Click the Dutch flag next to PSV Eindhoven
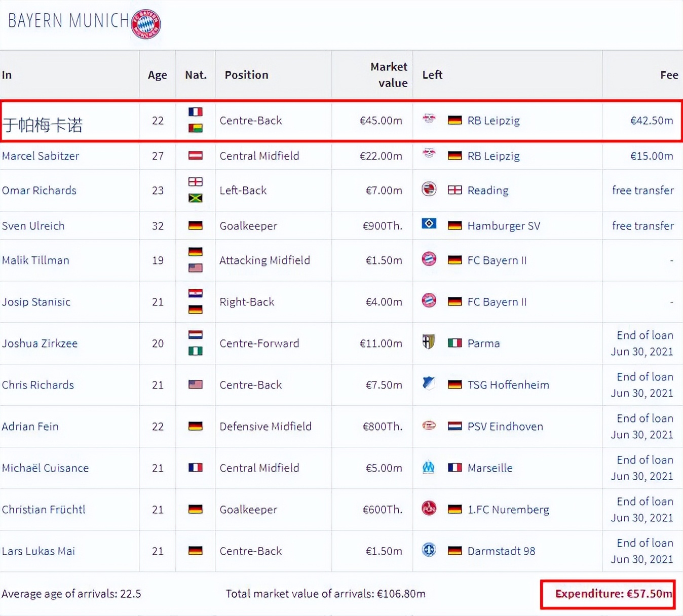 [x=455, y=426]
